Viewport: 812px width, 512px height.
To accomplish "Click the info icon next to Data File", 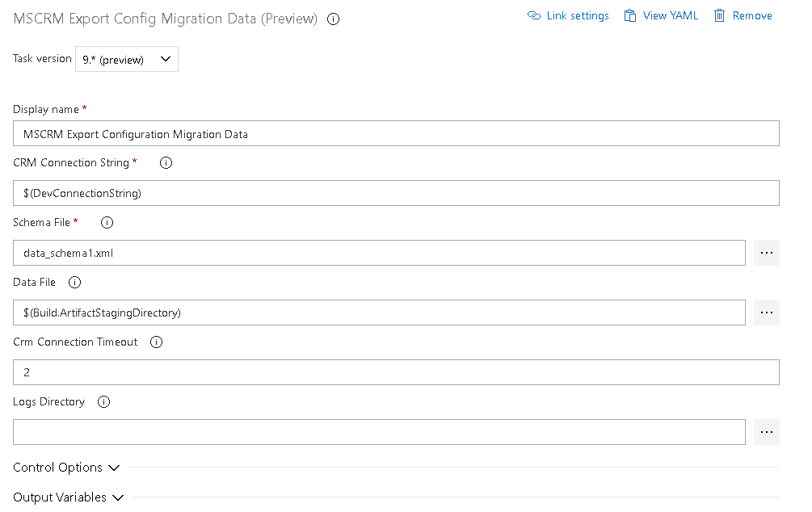I will pos(74,282).
